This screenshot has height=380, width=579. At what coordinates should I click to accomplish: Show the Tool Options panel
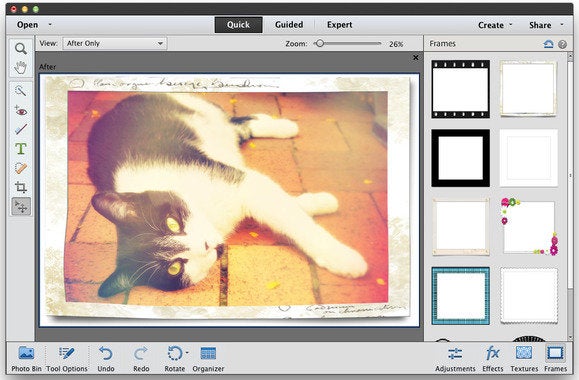(67, 359)
